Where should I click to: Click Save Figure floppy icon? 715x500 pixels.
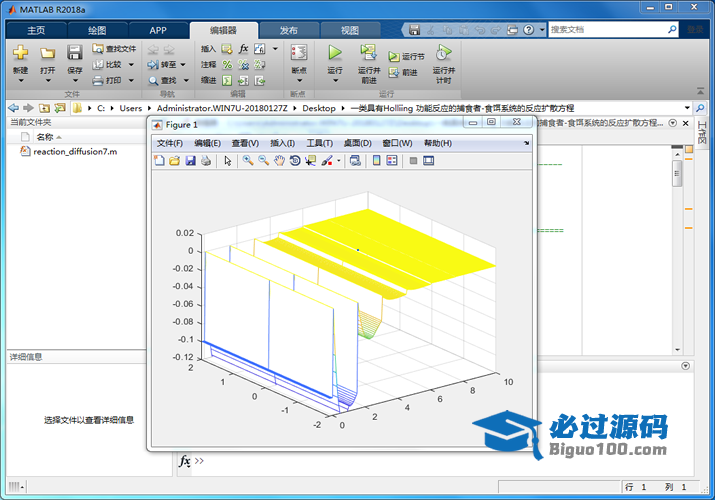point(191,160)
